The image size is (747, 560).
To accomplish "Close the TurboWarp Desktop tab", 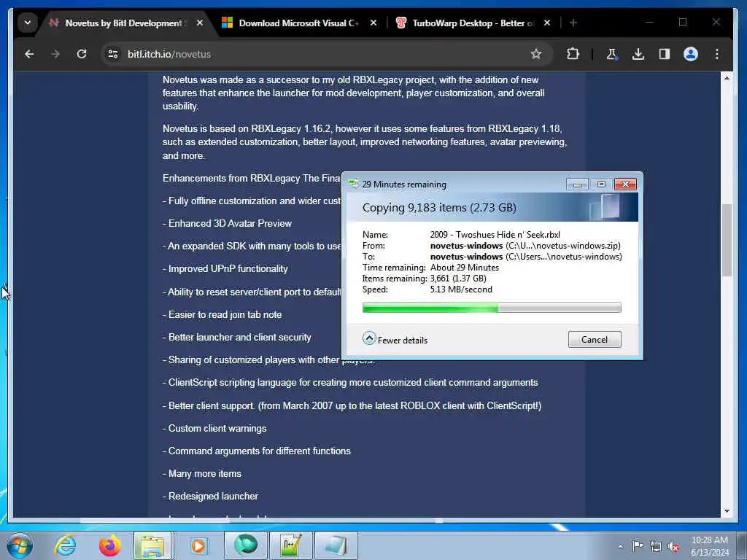I will tap(547, 23).
